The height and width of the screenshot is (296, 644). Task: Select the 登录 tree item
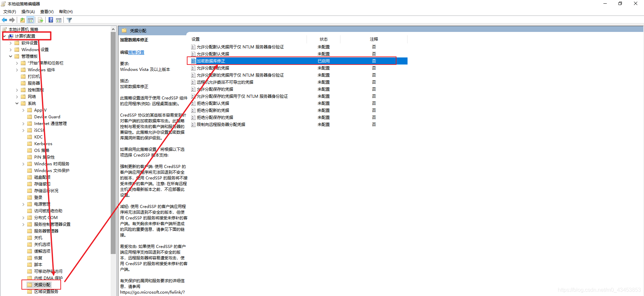pyautogui.click(x=38, y=198)
